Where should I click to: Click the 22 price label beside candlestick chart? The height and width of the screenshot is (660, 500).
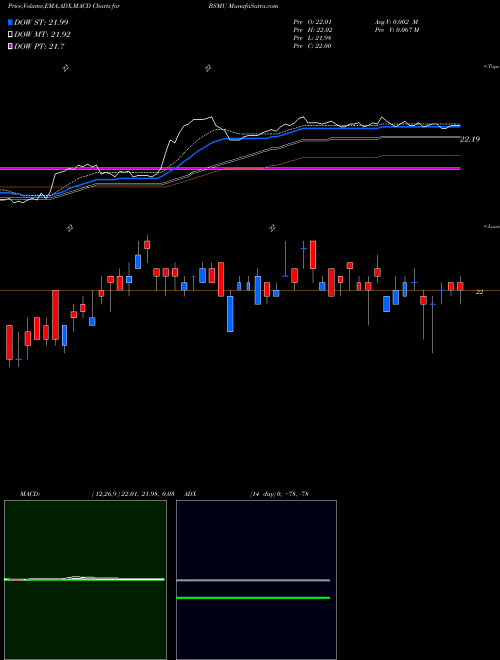click(x=479, y=291)
